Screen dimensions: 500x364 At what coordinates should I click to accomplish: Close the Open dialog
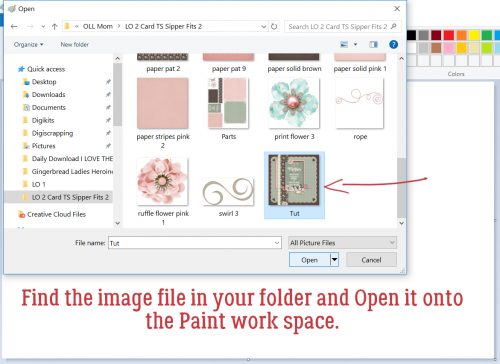tap(397, 9)
